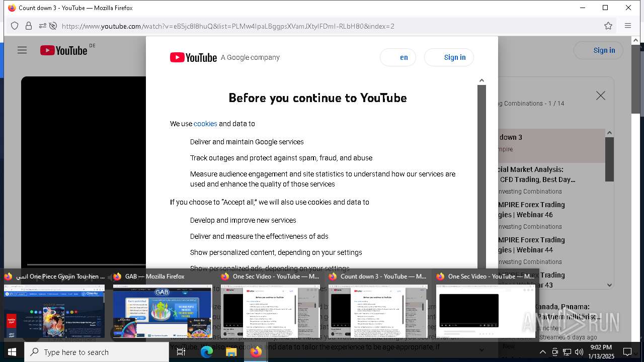Open the 'en' language selector
644x362 pixels.
click(x=398, y=57)
